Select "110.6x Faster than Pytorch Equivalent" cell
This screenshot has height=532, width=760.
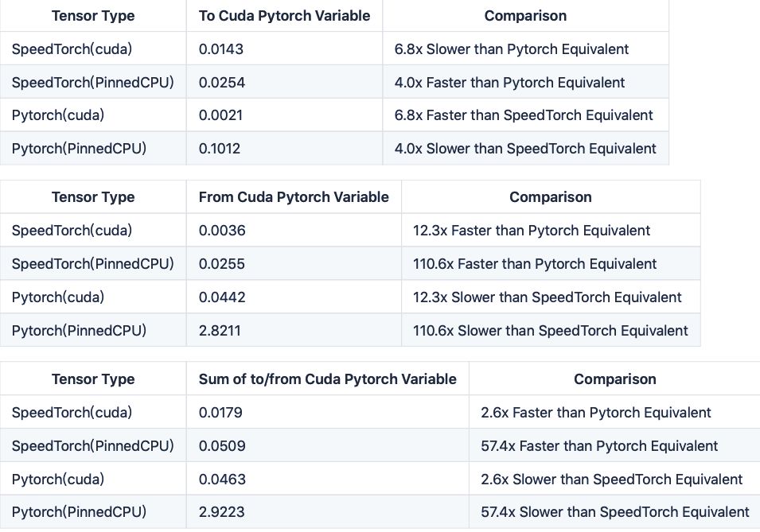[x=535, y=264]
